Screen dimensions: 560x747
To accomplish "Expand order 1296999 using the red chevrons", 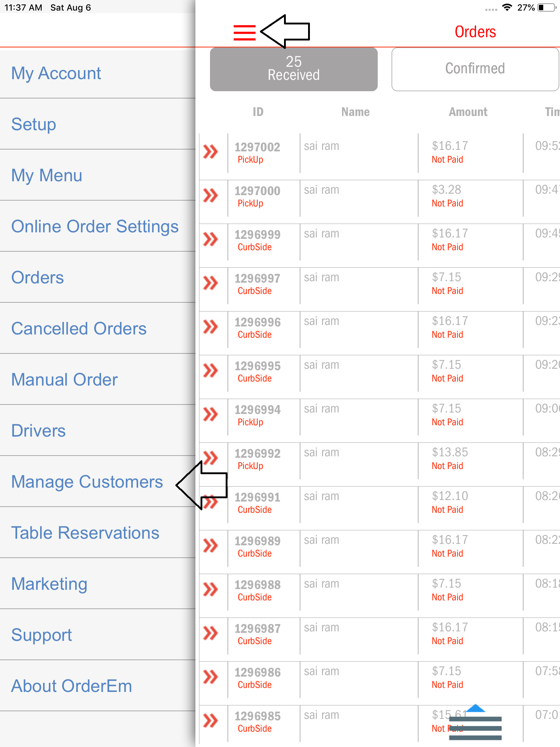I will [x=210, y=239].
